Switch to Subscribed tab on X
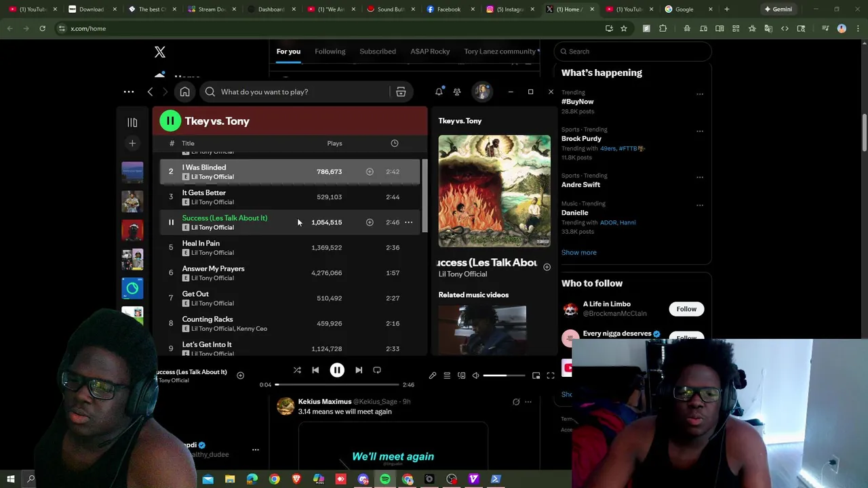 378,52
